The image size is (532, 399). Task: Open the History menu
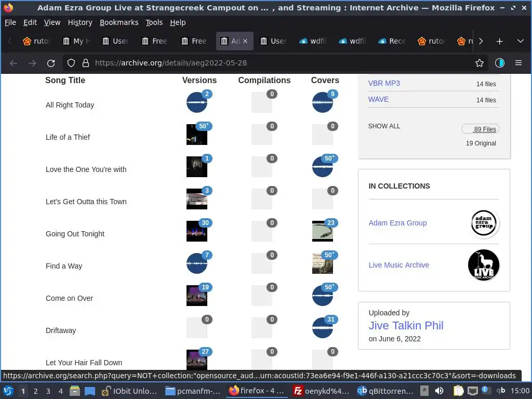(x=79, y=22)
